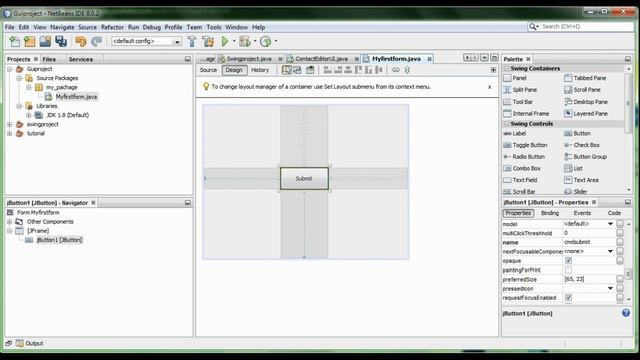Image resolution: width=640 pixels, height=360 pixels.
Task: Expand the Other Components node in Navigator
Action: [10, 222]
